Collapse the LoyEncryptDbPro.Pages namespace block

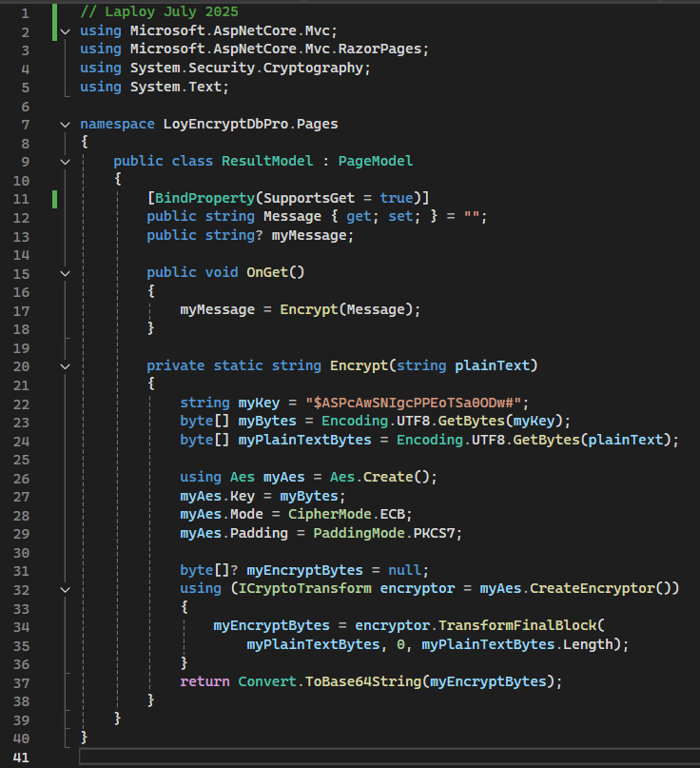[65, 124]
